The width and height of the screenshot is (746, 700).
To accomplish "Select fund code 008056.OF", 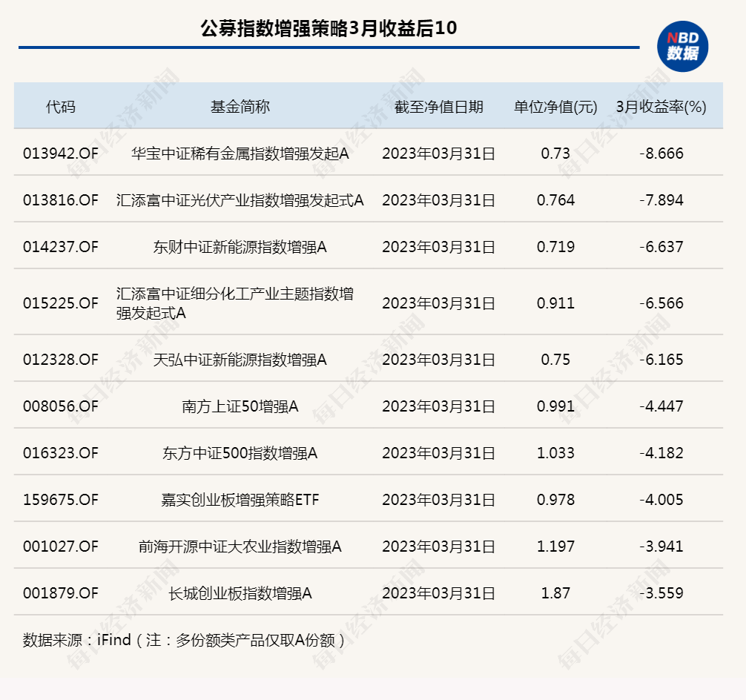I will 60,406.
